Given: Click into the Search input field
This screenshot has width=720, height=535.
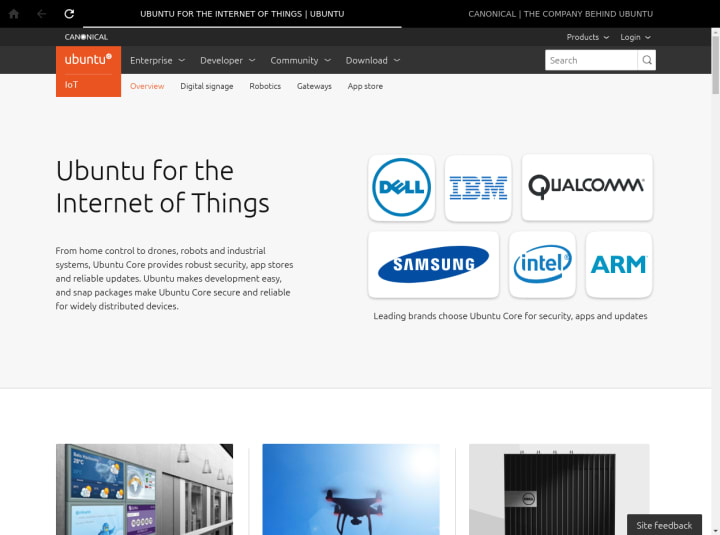Looking at the screenshot, I should tap(591, 60).
